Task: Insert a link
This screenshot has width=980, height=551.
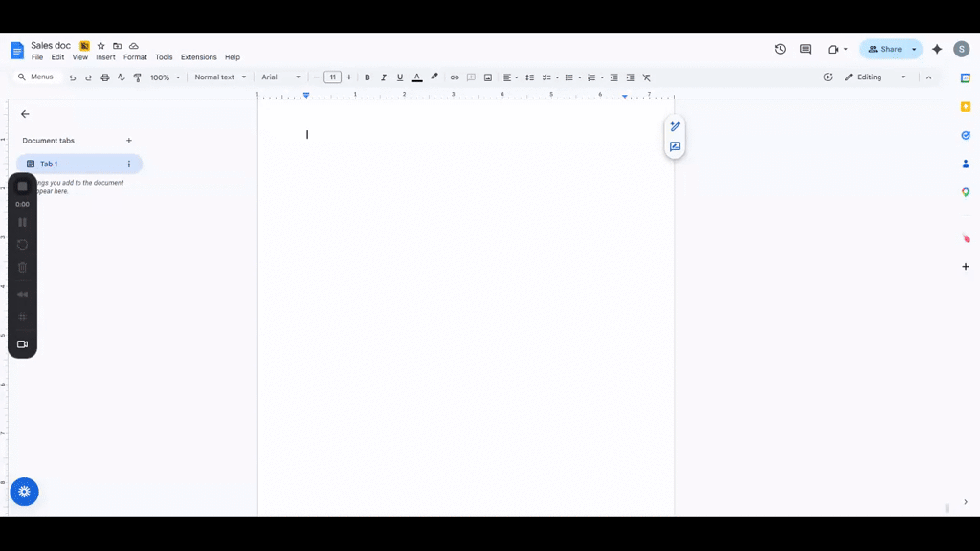Action: click(x=455, y=77)
